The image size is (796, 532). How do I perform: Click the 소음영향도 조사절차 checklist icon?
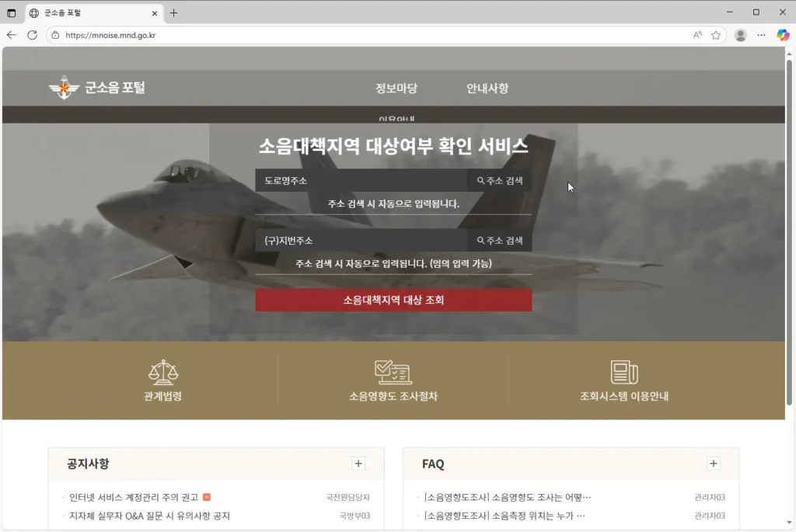click(393, 371)
